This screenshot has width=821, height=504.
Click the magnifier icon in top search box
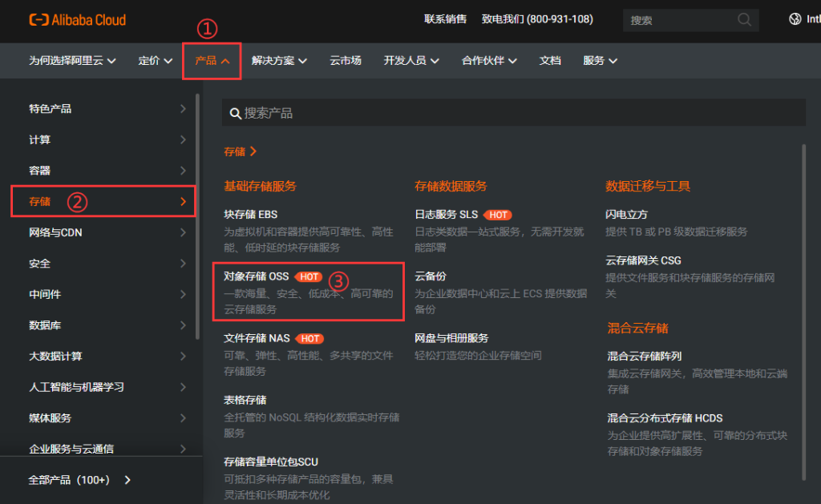tap(744, 20)
